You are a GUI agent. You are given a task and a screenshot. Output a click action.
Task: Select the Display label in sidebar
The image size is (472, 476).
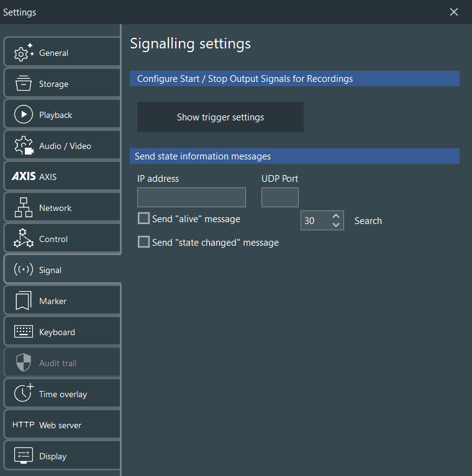pos(53,456)
